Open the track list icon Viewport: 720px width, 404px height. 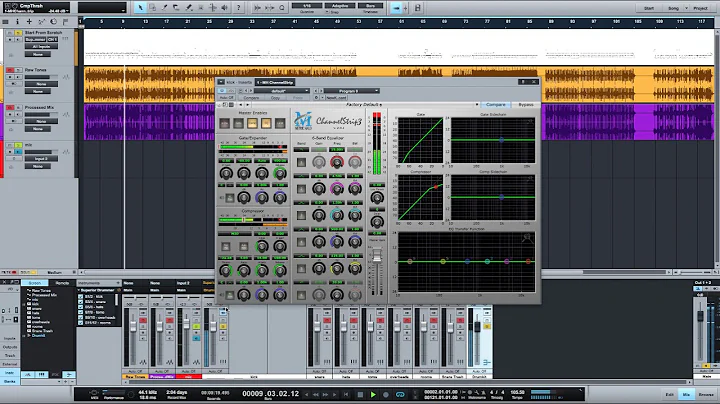tap(6, 22)
